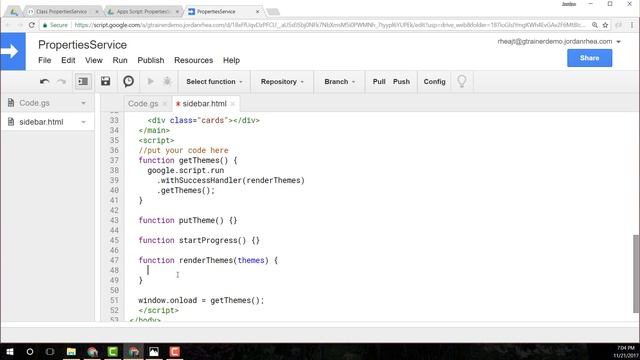Open the Select function dropdown

coord(214,82)
